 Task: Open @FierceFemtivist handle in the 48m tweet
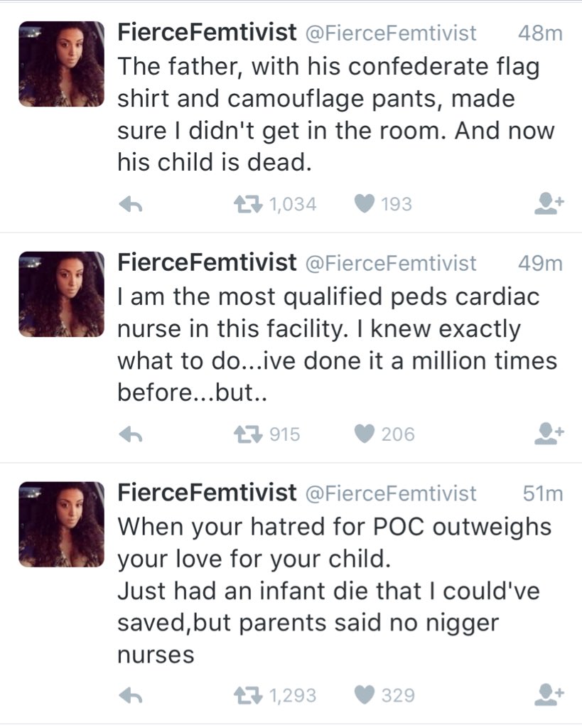point(390,33)
